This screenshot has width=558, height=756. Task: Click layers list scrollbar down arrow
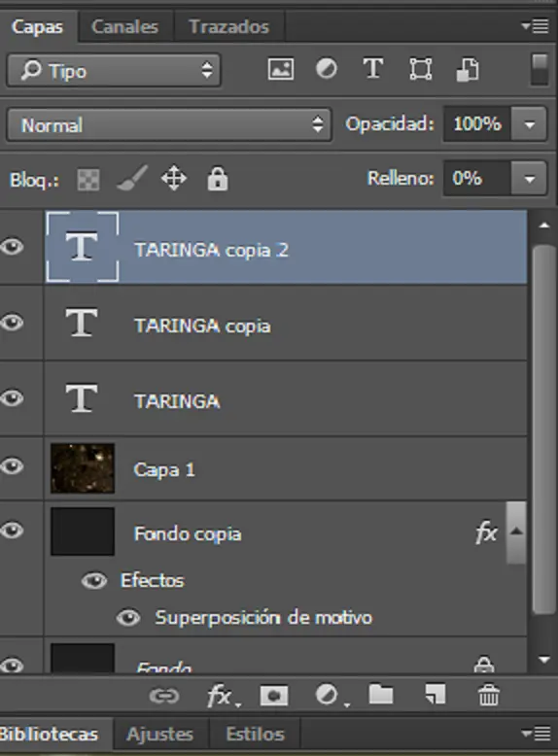[544, 659]
